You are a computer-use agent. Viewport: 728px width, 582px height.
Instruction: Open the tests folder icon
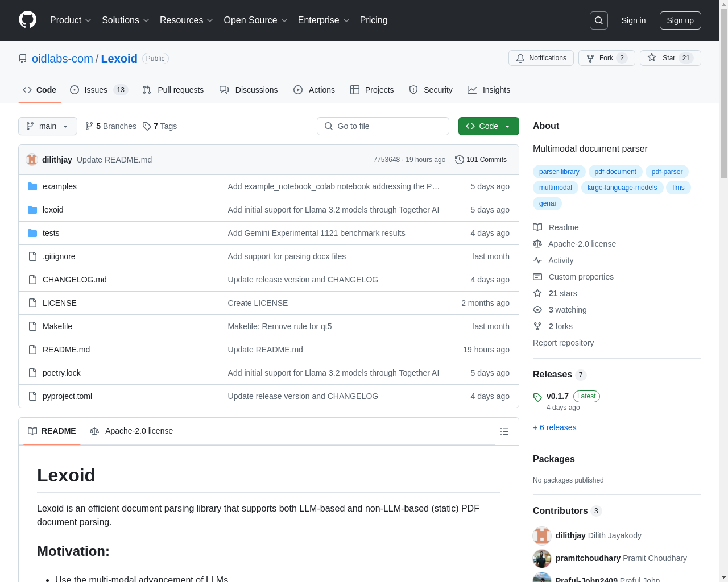point(32,233)
